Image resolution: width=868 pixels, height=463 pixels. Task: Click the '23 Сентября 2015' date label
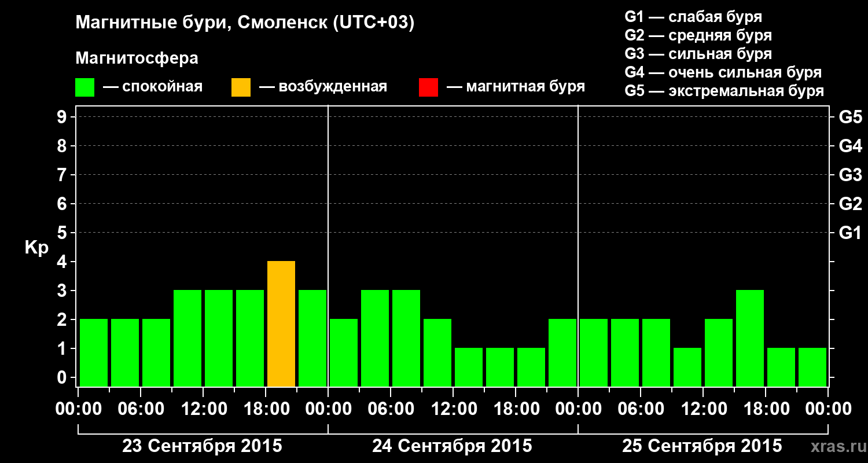[x=202, y=446]
